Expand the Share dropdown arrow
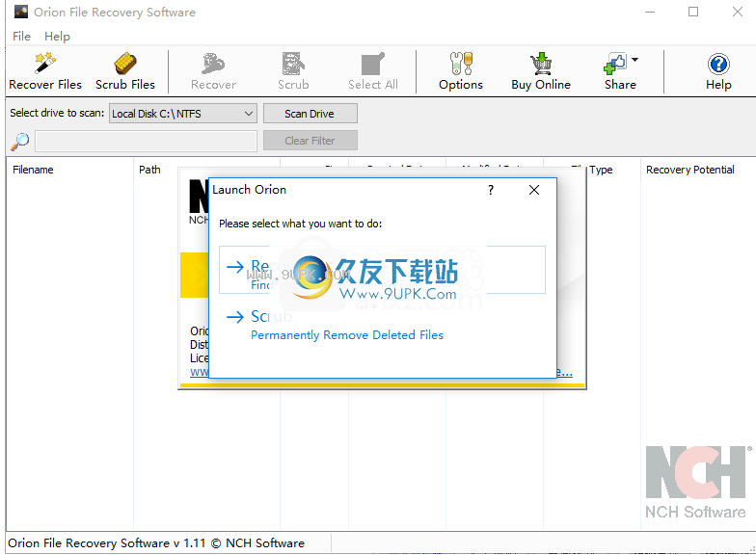This screenshot has width=756, height=555. coord(634,60)
